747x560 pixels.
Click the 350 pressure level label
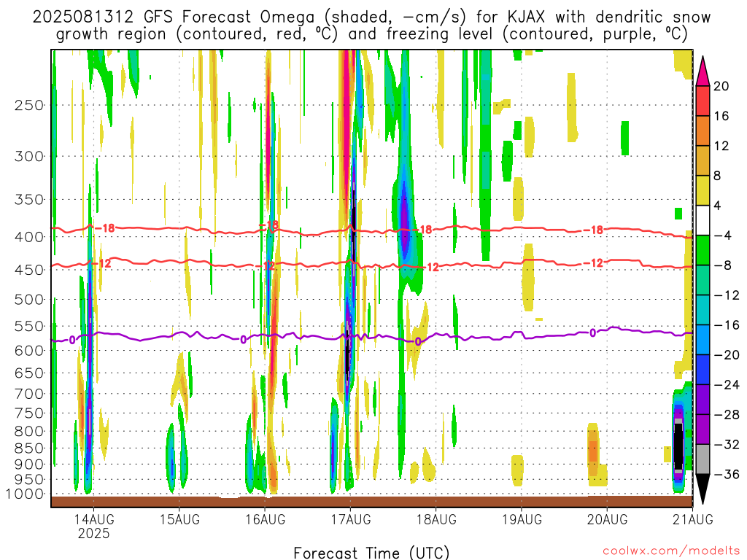click(29, 200)
